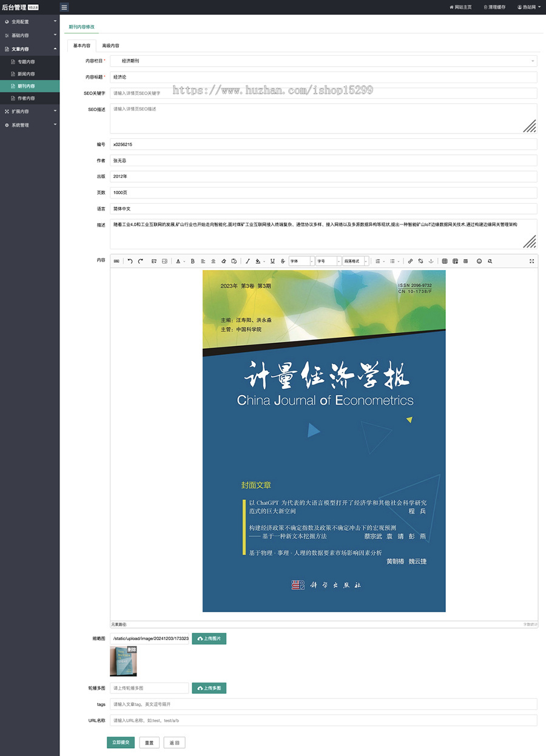Click the journal cover image in the editor
This screenshot has width=546, height=756.
(324, 441)
